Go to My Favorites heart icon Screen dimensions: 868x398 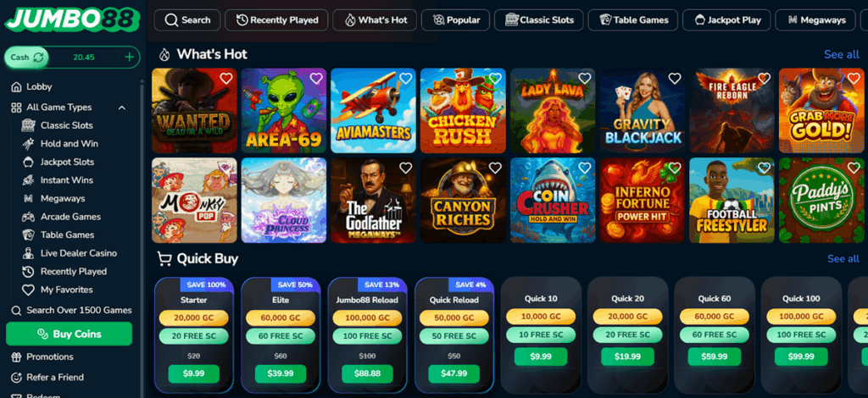[28, 290]
